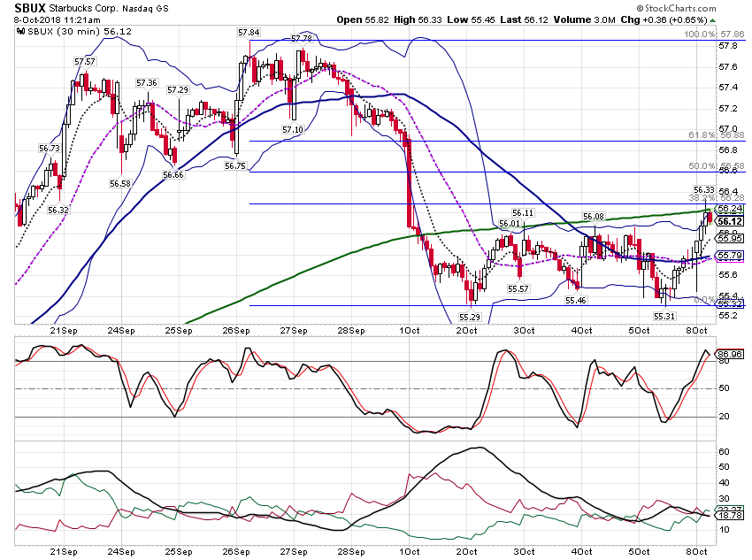
Task: Click the 61.8%: 56.88 Fibonacci label
Action: pos(717,135)
